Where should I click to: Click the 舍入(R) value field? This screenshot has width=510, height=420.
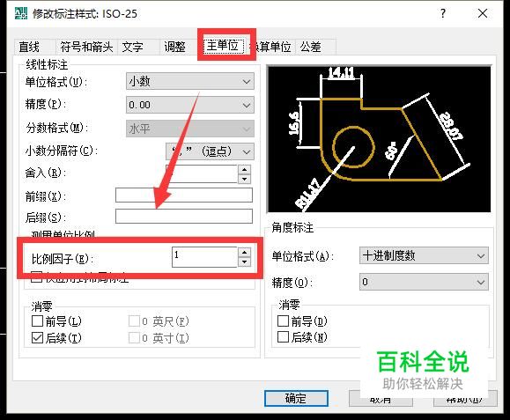[x=202, y=174]
